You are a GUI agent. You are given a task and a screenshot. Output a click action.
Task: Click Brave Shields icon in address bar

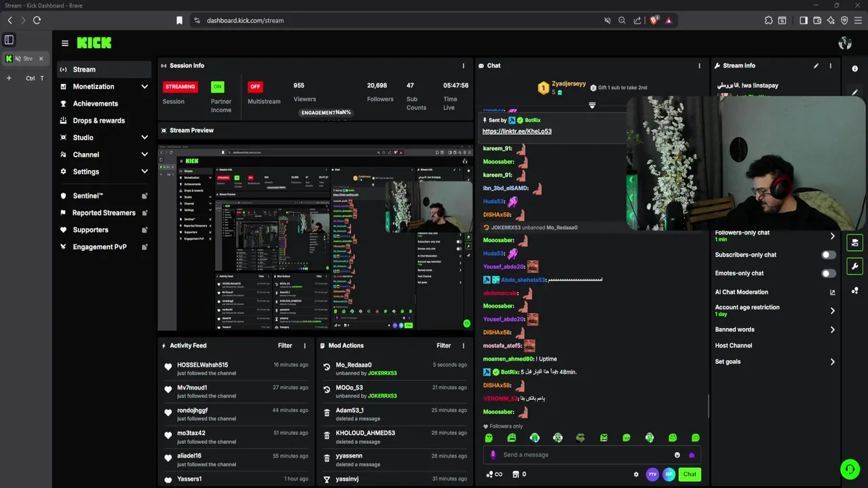coord(654,20)
